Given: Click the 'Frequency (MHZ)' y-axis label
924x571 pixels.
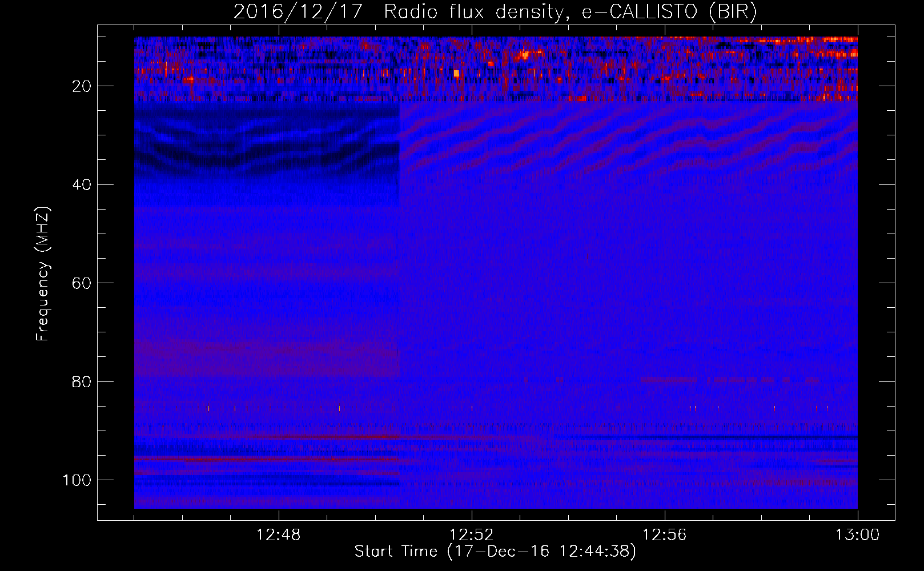Looking at the screenshot, I should pos(43,274).
